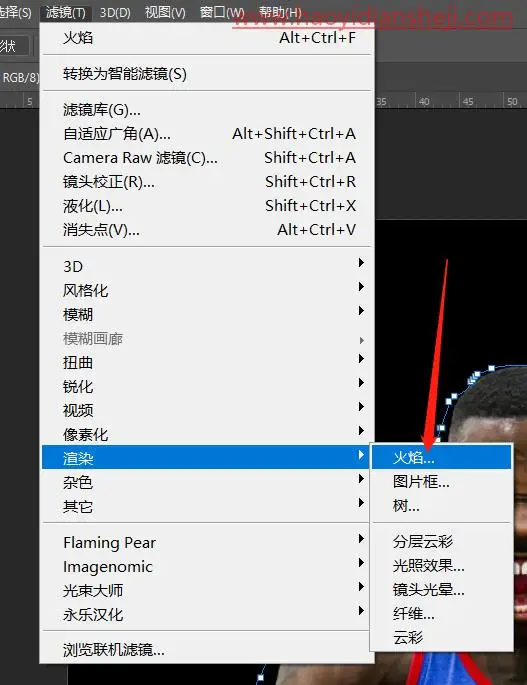Expand the 扭曲 submenu
Screen dimensions: 527x685
(208, 363)
